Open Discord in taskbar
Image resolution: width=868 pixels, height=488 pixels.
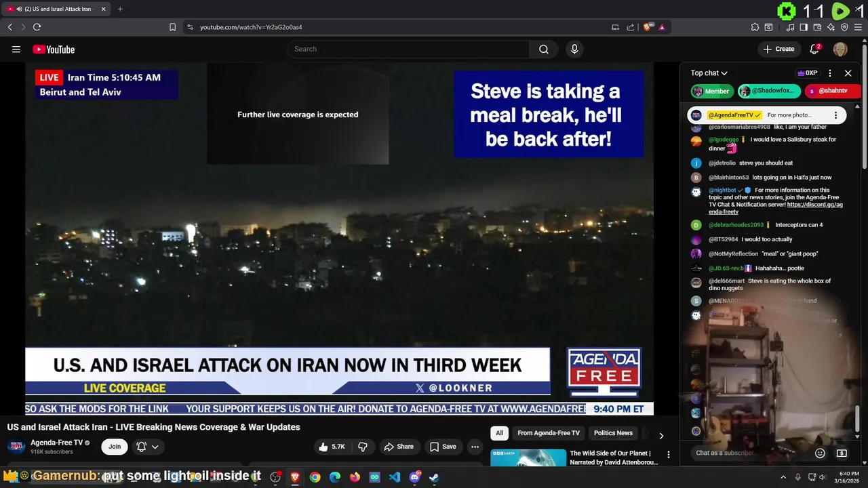click(414, 477)
